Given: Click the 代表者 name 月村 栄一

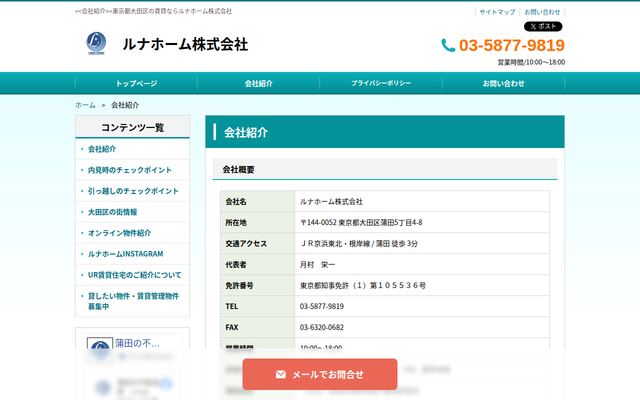Looking at the screenshot, I should click(x=317, y=264).
